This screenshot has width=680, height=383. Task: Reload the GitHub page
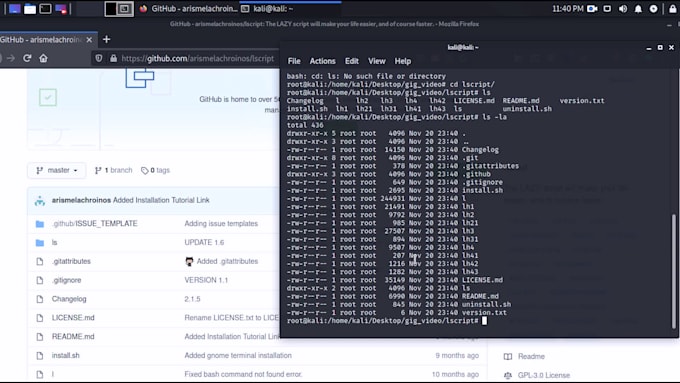click(27, 58)
